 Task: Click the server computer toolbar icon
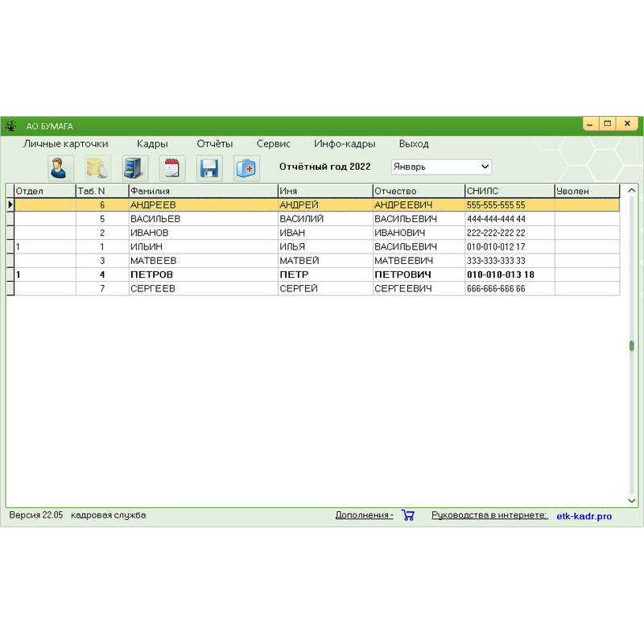point(135,167)
